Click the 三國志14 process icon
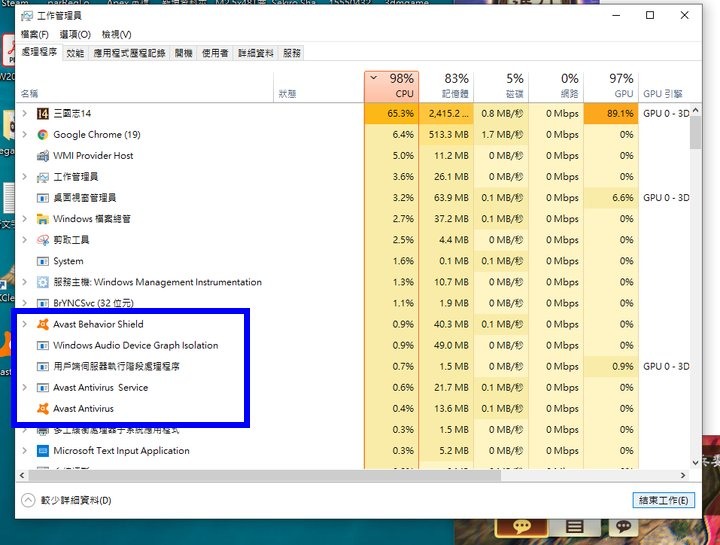720x545 pixels. (x=43, y=113)
